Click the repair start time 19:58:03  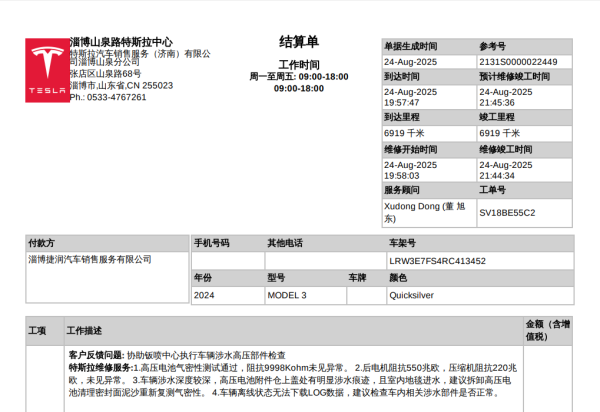point(402,175)
